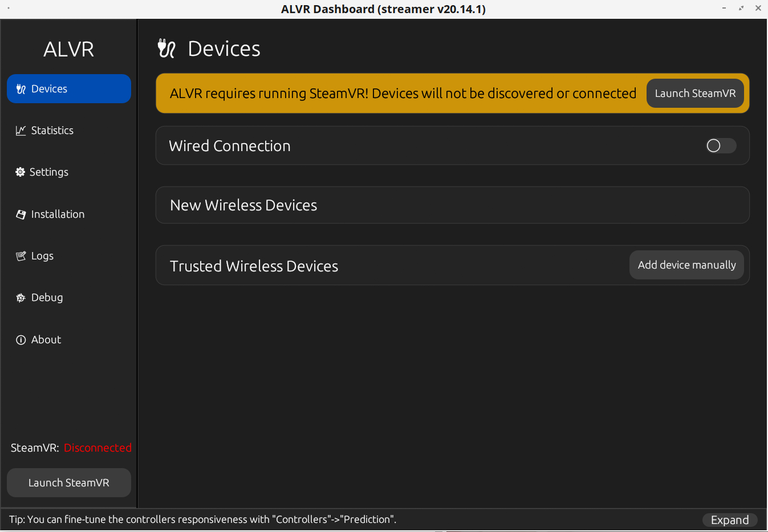Go to the Logs tab label
Viewport: 768px width, 532px height.
42,256
